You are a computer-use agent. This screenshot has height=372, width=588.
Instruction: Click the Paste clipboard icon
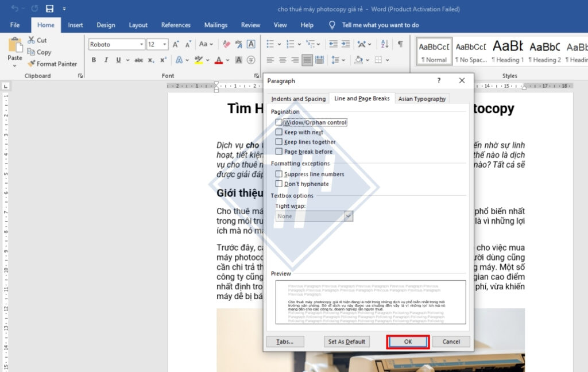15,45
